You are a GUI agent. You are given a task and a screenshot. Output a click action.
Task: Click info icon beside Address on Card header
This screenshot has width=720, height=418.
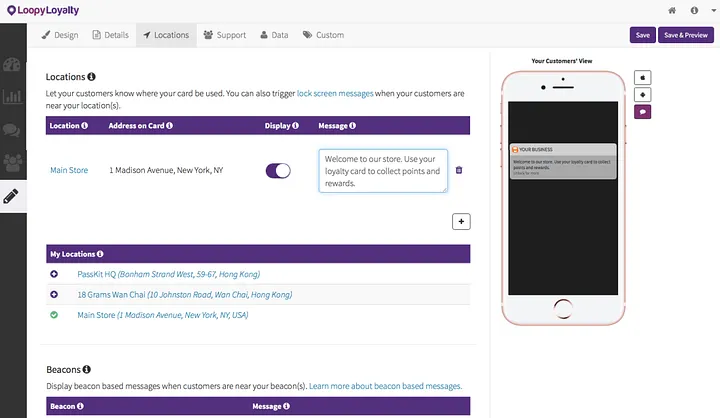point(169,125)
